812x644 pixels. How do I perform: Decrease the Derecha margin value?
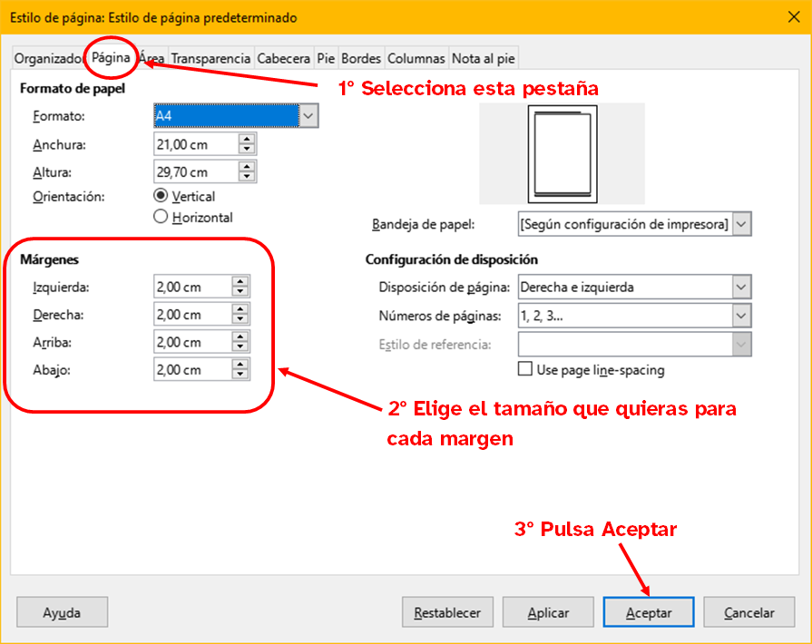coord(240,320)
